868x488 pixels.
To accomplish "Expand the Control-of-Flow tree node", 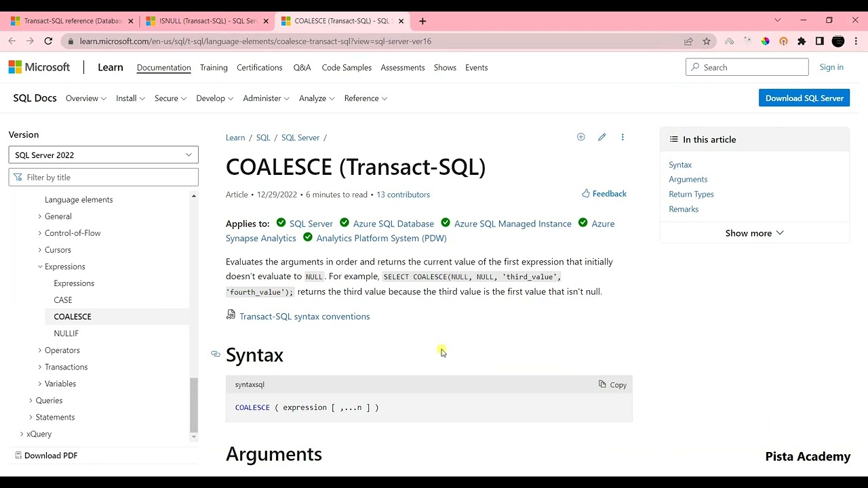I will pyautogui.click(x=39, y=233).
